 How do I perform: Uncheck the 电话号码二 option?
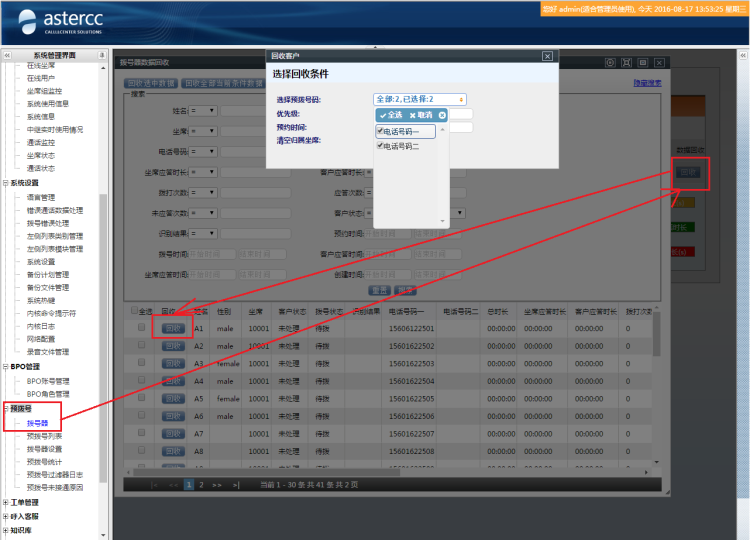tap(381, 146)
